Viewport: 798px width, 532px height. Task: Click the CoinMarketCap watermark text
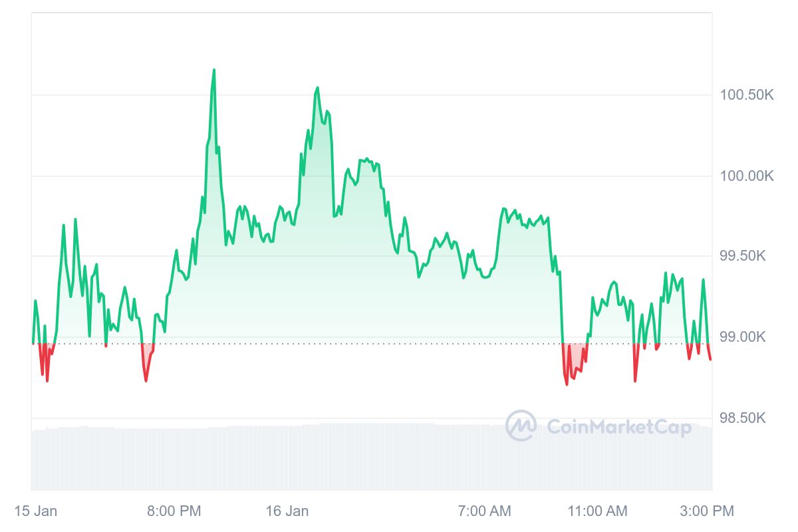pyautogui.click(x=618, y=427)
